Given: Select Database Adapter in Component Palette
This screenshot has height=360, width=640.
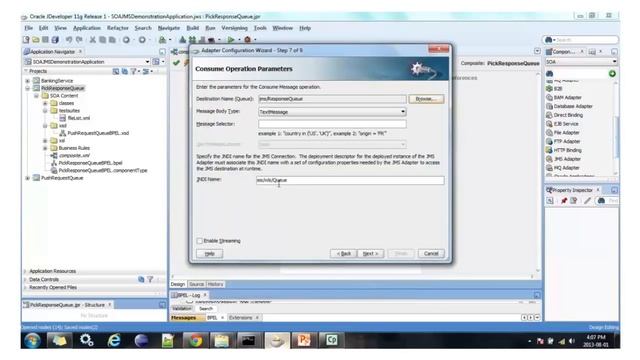Looking at the screenshot, I should coord(569,106).
